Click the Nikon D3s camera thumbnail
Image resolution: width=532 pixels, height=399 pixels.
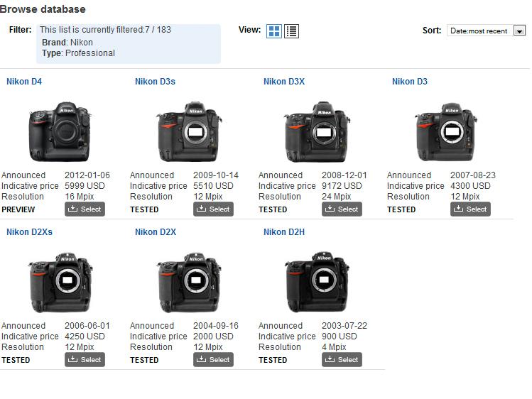click(189, 131)
